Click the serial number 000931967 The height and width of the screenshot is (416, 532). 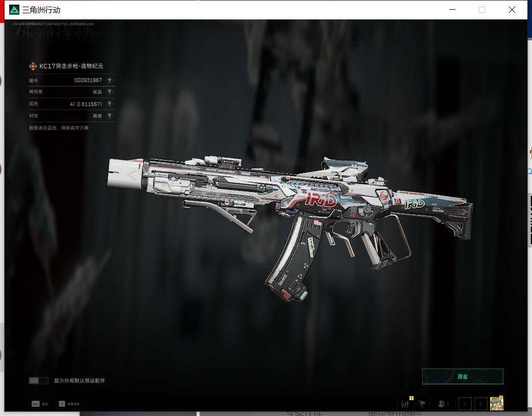coord(88,81)
